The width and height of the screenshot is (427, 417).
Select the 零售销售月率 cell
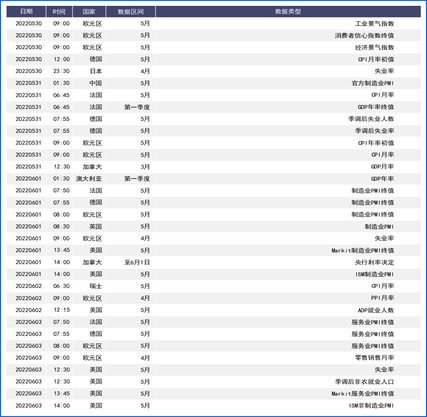coord(374,358)
